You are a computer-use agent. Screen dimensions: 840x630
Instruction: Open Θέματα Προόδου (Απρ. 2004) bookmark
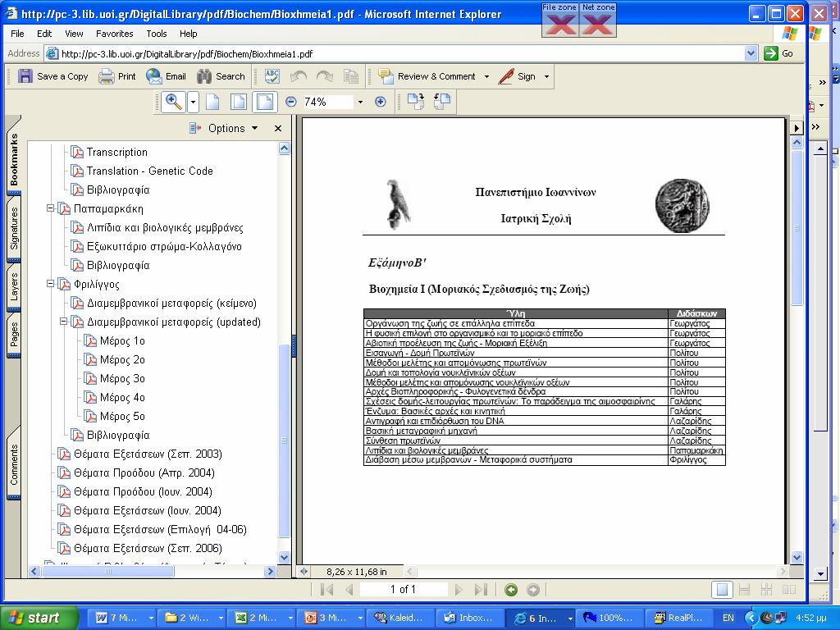tap(144, 473)
